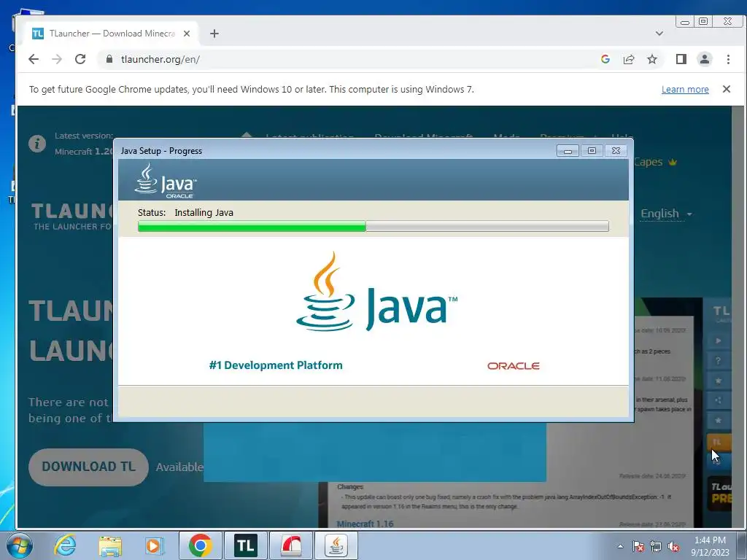View site info via padlock icon
The width and height of the screenshot is (747, 560).
pos(109,59)
